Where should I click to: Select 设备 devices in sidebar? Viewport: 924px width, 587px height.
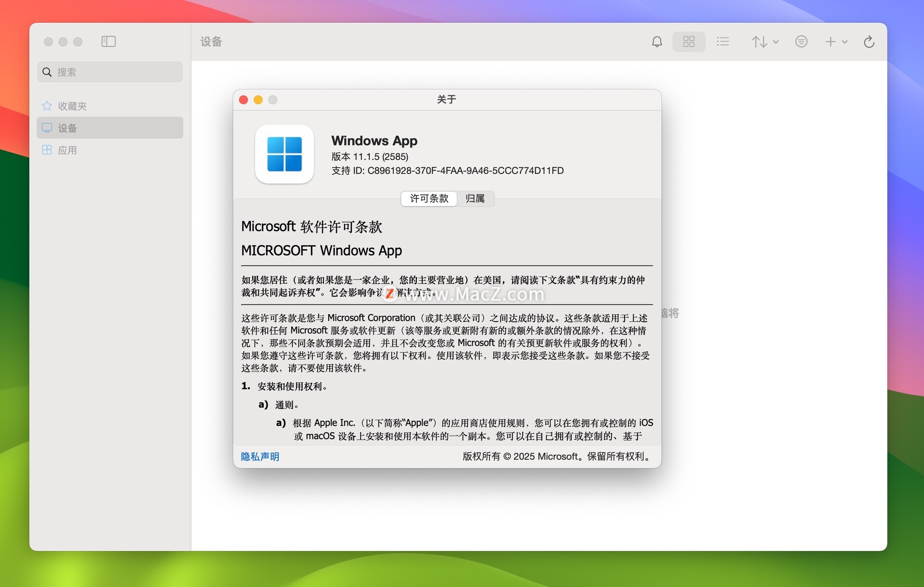[110, 128]
